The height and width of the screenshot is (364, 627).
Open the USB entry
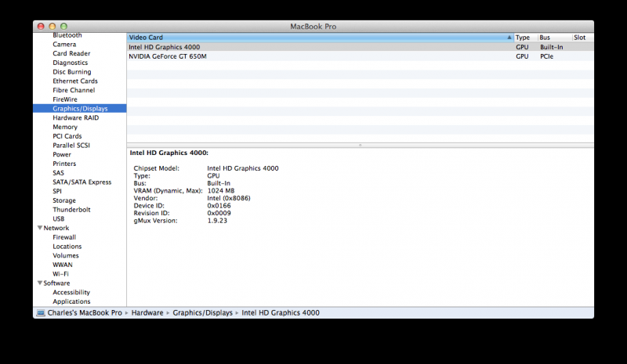coord(58,219)
